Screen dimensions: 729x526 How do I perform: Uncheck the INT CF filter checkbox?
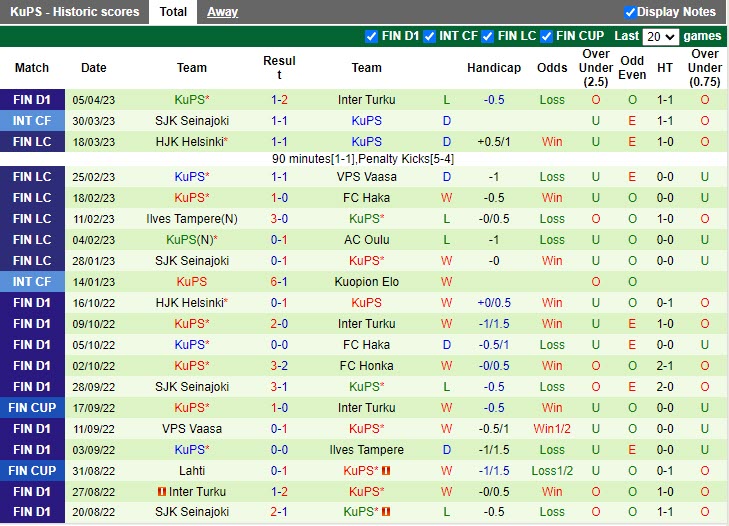coord(429,36)
